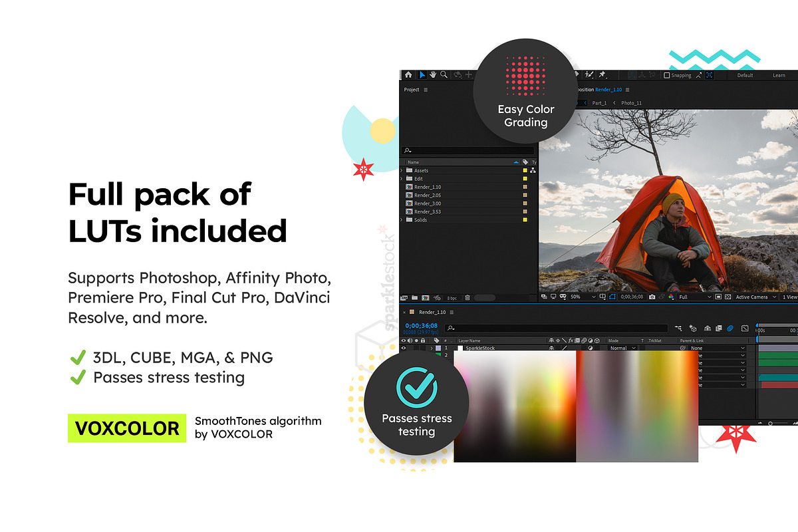
Task: Click the show channel RGB icon
Action: pos(670,297)
